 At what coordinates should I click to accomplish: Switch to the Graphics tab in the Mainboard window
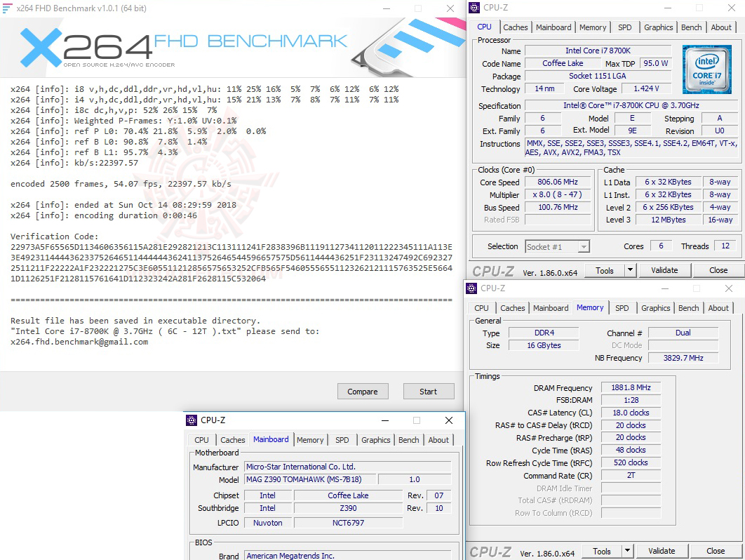[375, 440]
